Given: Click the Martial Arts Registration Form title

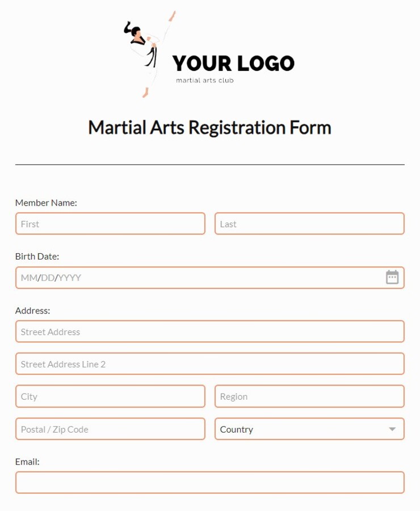Looking at the screenshot, I should coord(209,127).
